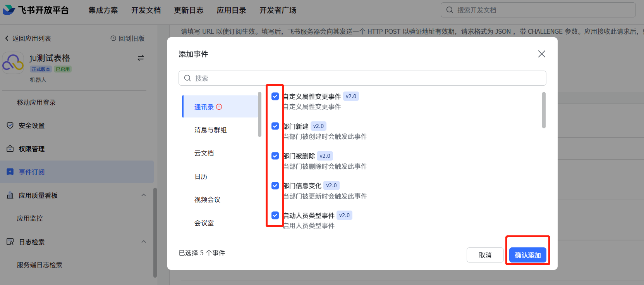Click the 回到旧版 link
The width and height of the screenshot is (644, 285).
click(132, 38)
